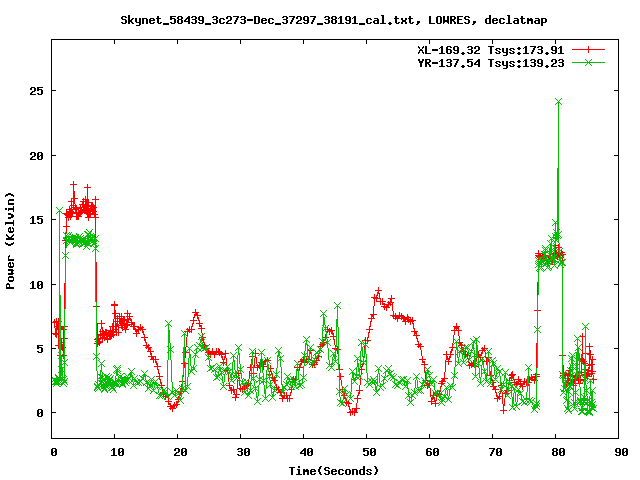Click the red XL peak near 52 seconds
The image size is (640, 480).
[378, 291]
